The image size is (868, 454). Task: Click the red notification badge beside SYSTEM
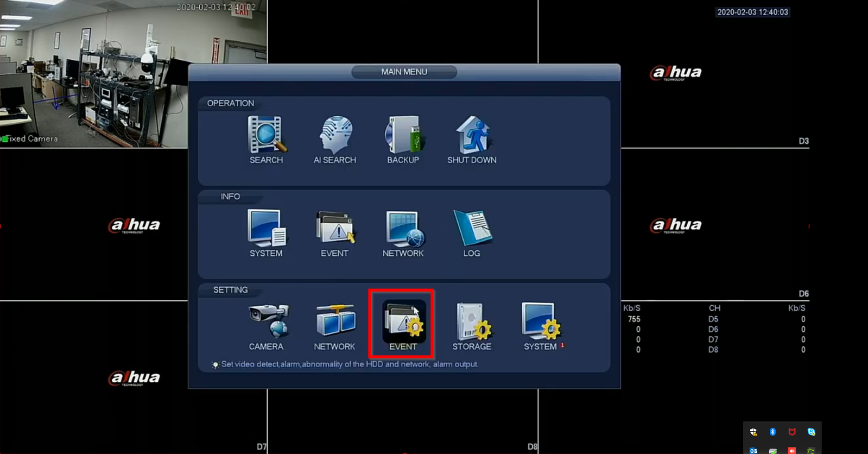[562, 345]
